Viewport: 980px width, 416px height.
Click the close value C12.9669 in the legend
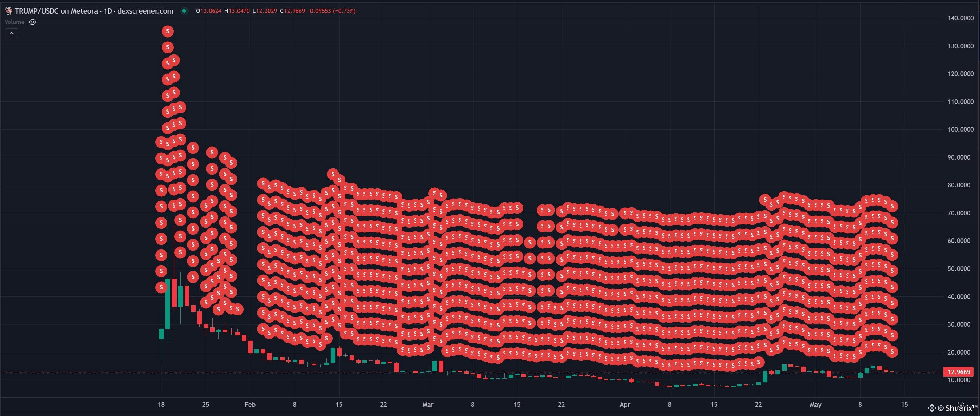coord(292,11)
